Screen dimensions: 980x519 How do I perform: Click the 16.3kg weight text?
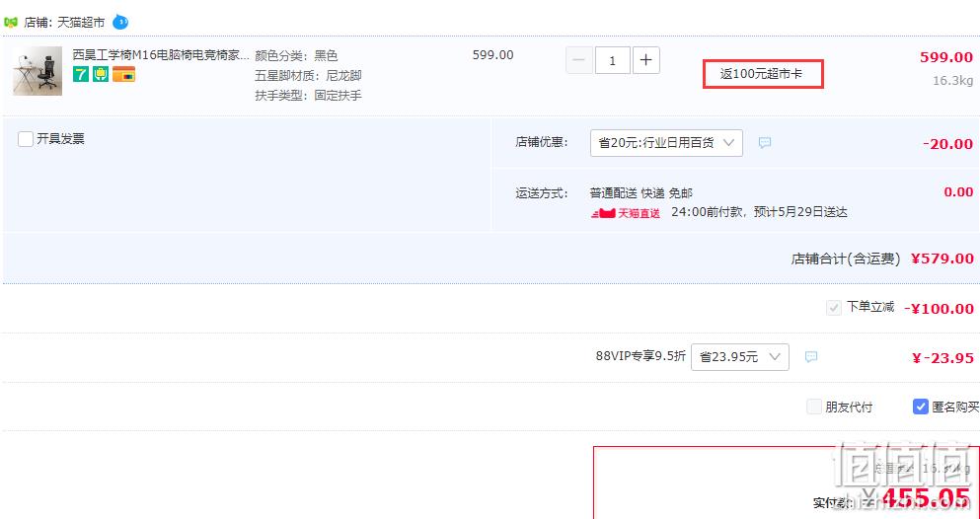(953, 81)
